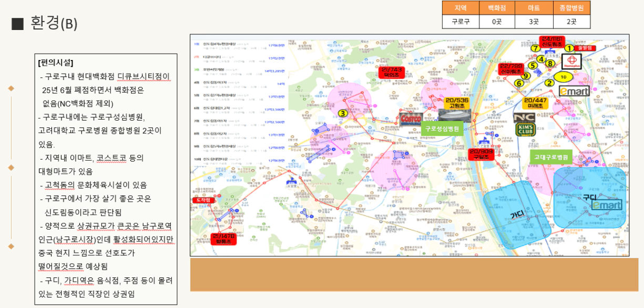Select the 20/447 미래초 orange label
Image resolution: width=644 pixels, height=308 pixels.
535,103
